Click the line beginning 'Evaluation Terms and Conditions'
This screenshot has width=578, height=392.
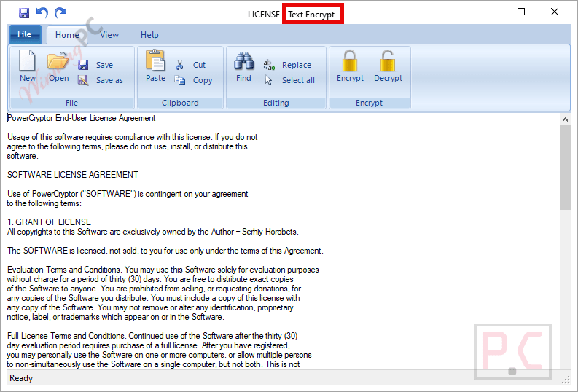(x=163, y=270)
